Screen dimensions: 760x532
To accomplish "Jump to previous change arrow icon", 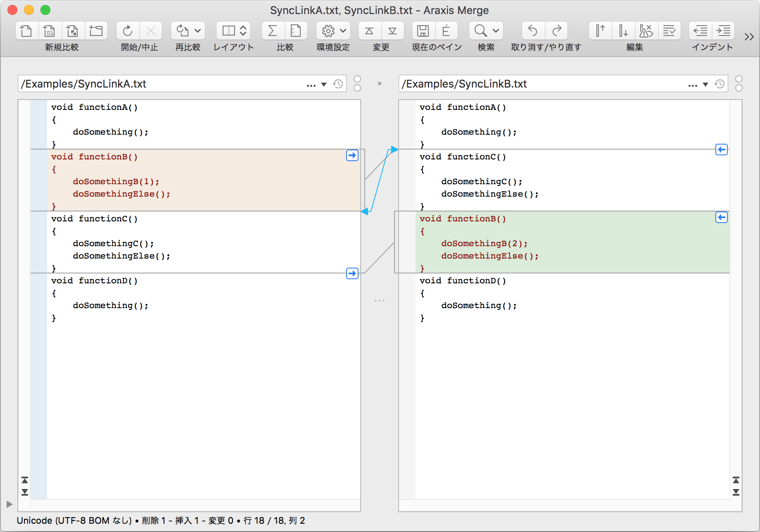I will pos(369,31).
